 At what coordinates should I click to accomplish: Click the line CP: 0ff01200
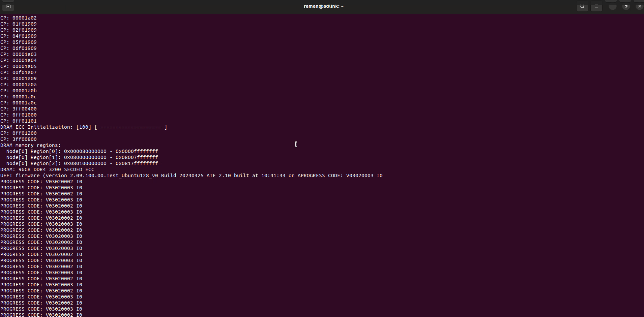tap(19, 133)
